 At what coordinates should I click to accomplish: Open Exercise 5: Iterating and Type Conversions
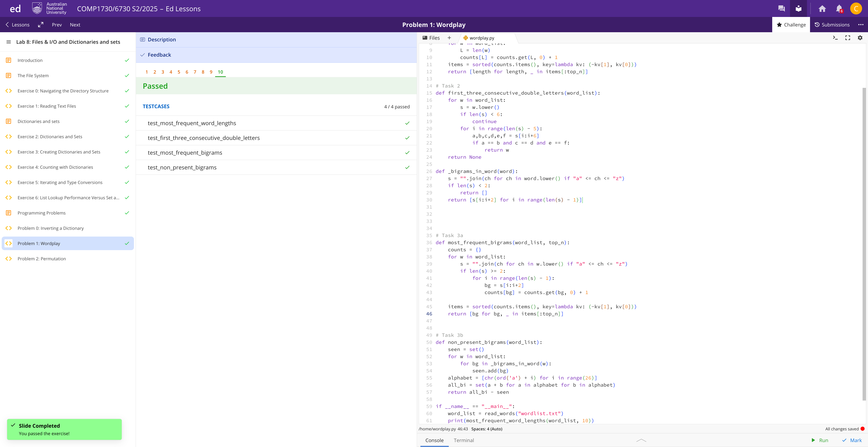(x=68, y=182)
